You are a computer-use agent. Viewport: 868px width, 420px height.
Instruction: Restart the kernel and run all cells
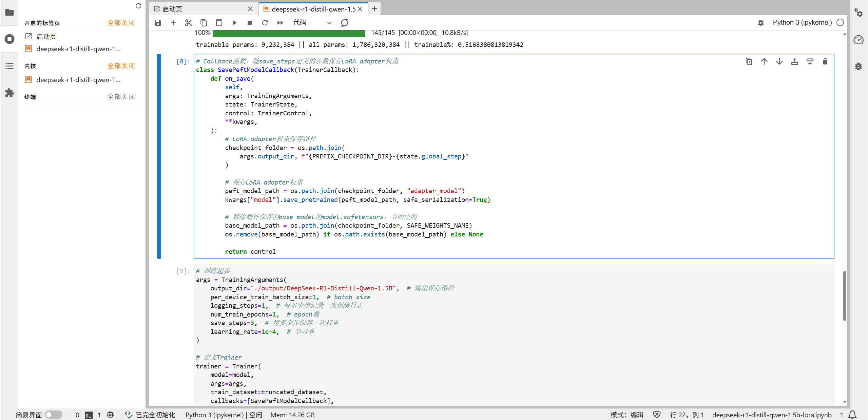point(280,23)
